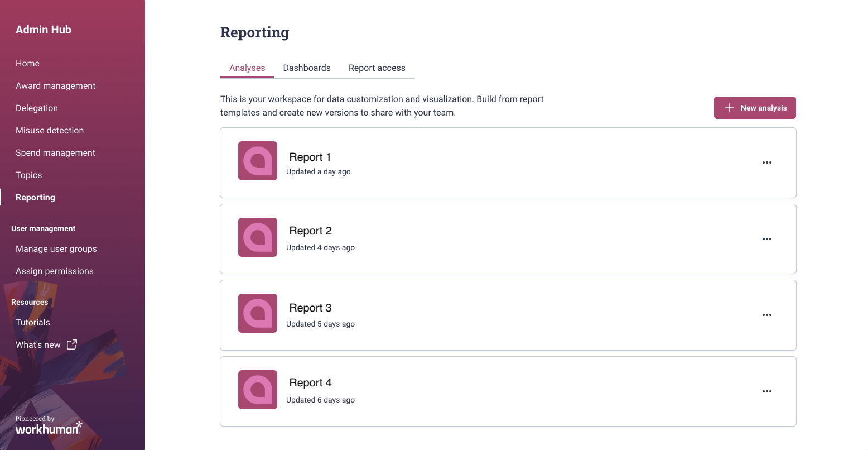The image size is (868, 450).
Task: Open Assign permissions page
Action: click(55, 271)
